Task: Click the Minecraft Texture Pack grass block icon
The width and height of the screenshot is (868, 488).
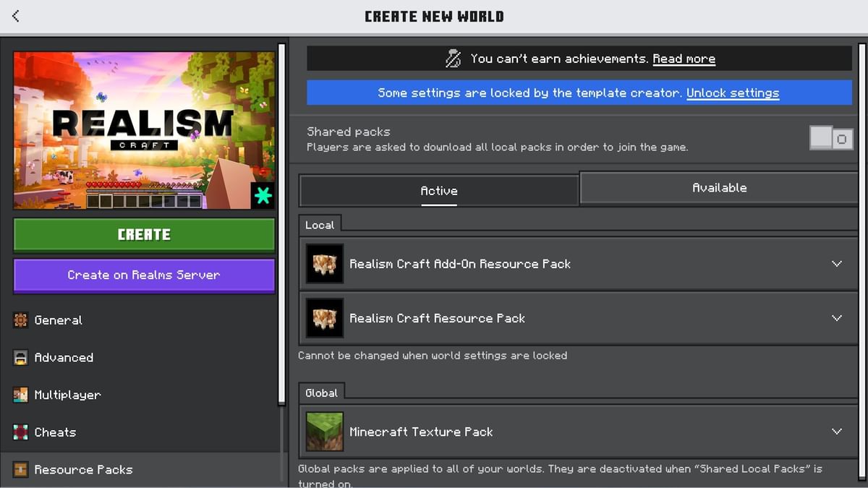Action: (x=324, y=432)
